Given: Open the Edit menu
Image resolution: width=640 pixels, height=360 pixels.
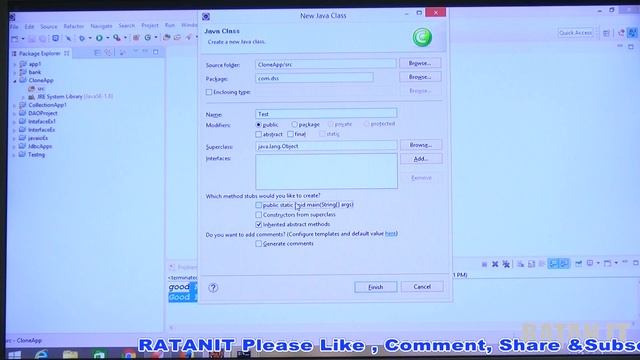Looking at the screenshot, I should 29,27.
